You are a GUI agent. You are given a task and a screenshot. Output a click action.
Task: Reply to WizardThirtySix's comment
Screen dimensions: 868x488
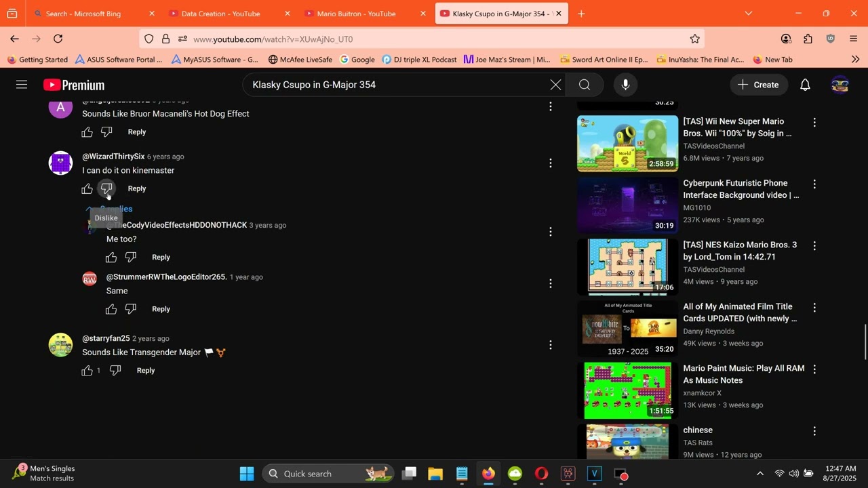pyautogui.click(x=137, y=189)
